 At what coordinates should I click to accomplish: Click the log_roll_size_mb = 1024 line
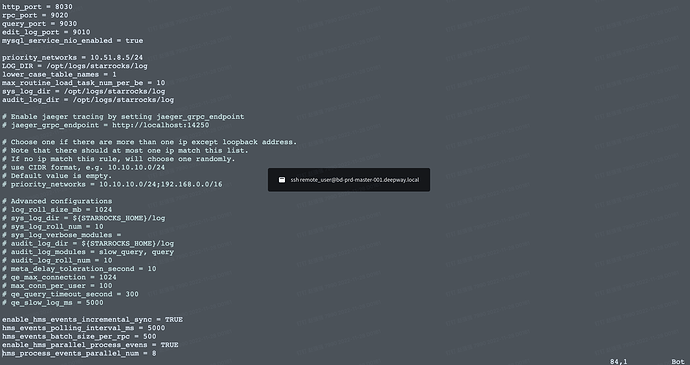click(x=57, y=210)
